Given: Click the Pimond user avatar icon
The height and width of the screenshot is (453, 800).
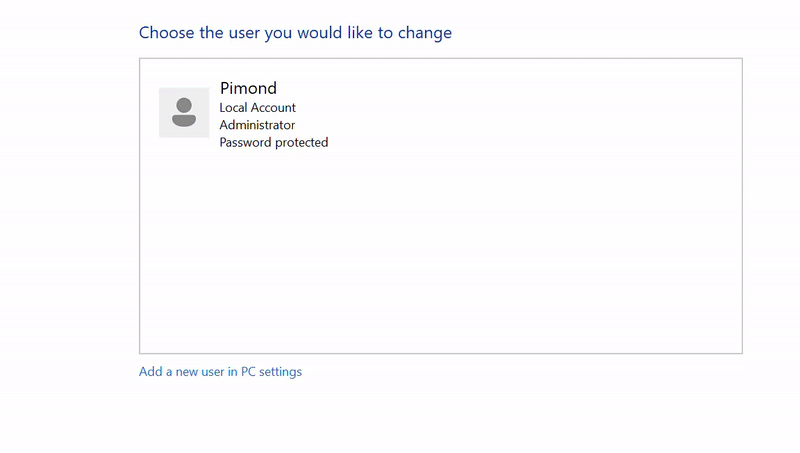Looking at the screenshot, I should (x=184, y=112).
